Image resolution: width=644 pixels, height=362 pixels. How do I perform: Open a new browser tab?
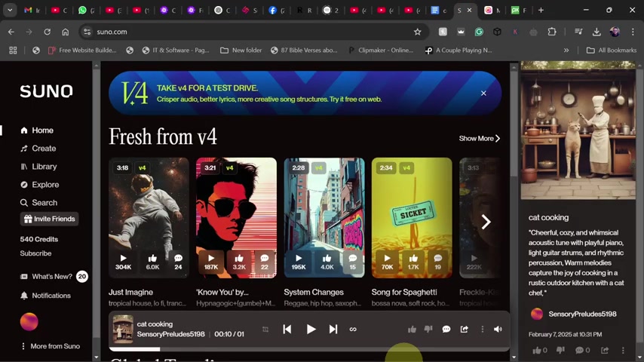coord(541,11)
